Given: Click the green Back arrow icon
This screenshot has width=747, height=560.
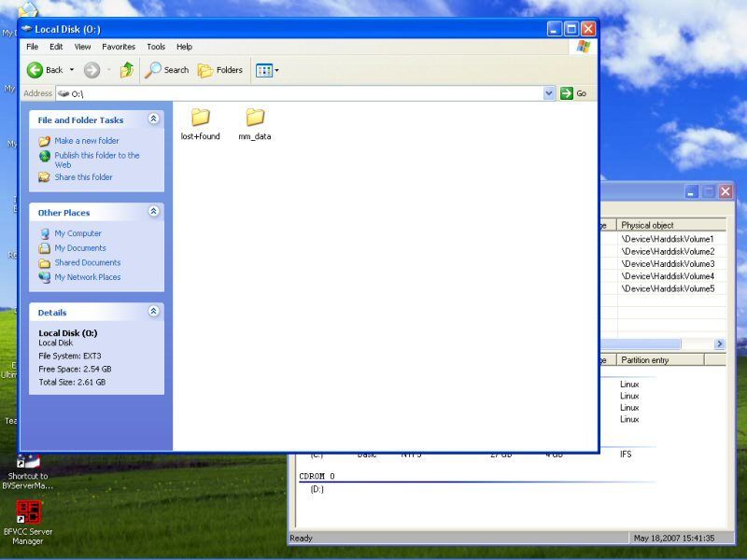Looking at the screenshot, I should tap(35, 70).
